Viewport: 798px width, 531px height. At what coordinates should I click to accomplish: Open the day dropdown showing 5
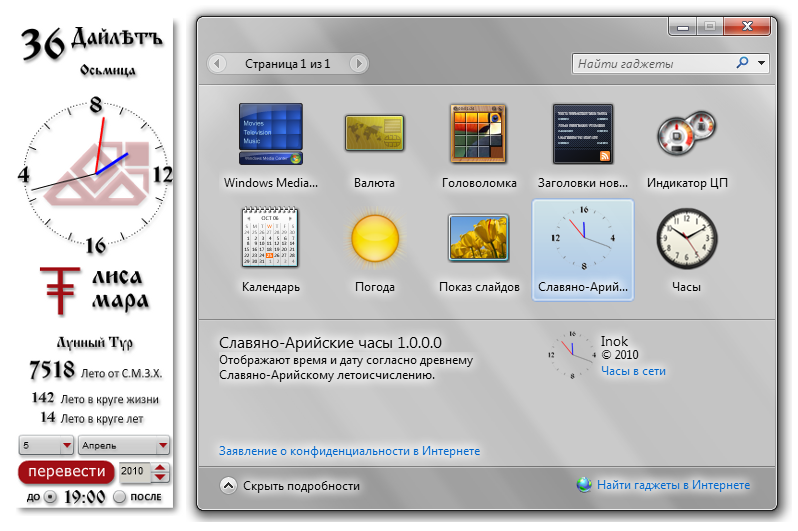pos(46,445)
